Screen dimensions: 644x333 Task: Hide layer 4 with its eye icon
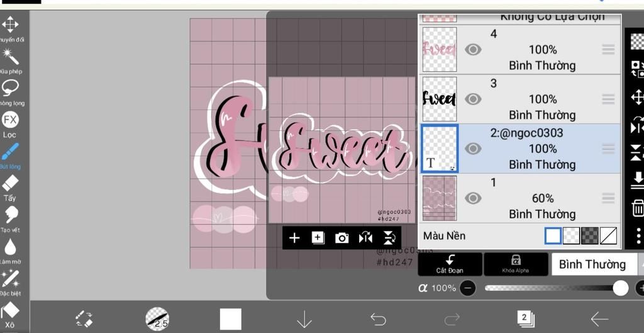click(473, 50)
